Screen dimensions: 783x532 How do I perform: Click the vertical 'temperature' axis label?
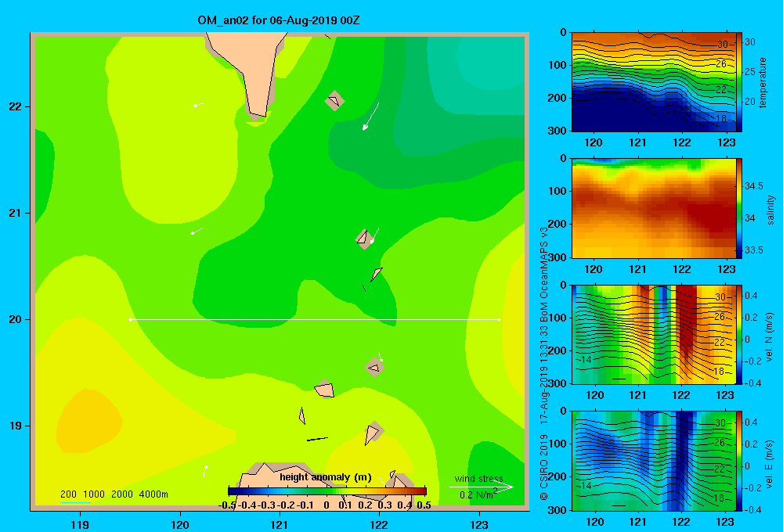pos(763,82)
